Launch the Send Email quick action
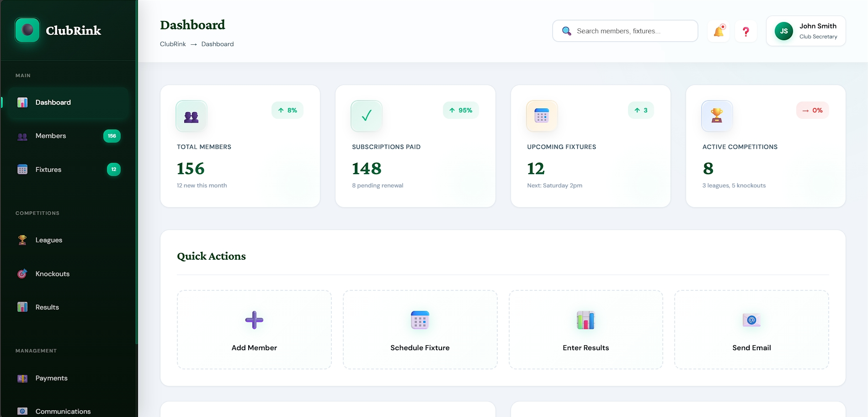868x417 pixels. 751,330
